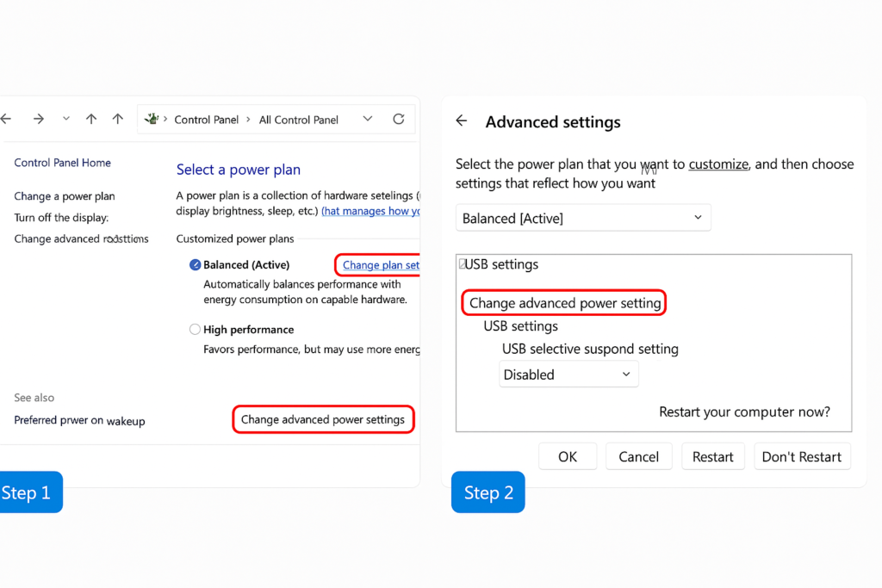This screenshot has width=882, height=588.
Task: Expand the address bar history dropdown
Action: (x=367, y=119)
